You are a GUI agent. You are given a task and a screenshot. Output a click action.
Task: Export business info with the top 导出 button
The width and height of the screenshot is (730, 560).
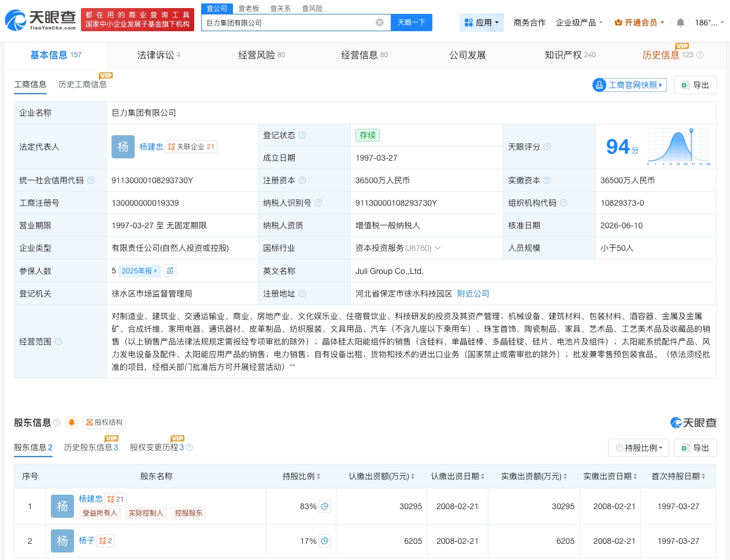point(695,85)
